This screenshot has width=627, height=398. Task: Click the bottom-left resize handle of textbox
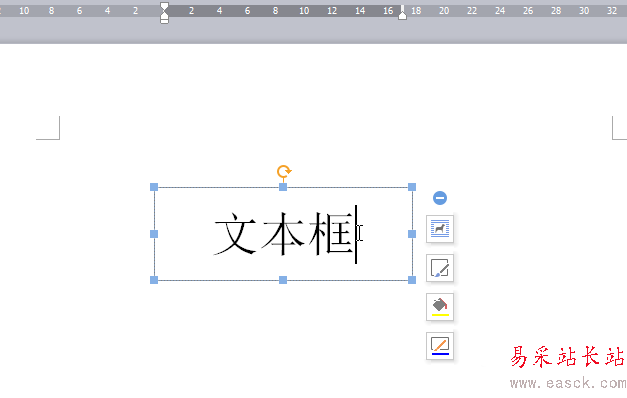154,280
